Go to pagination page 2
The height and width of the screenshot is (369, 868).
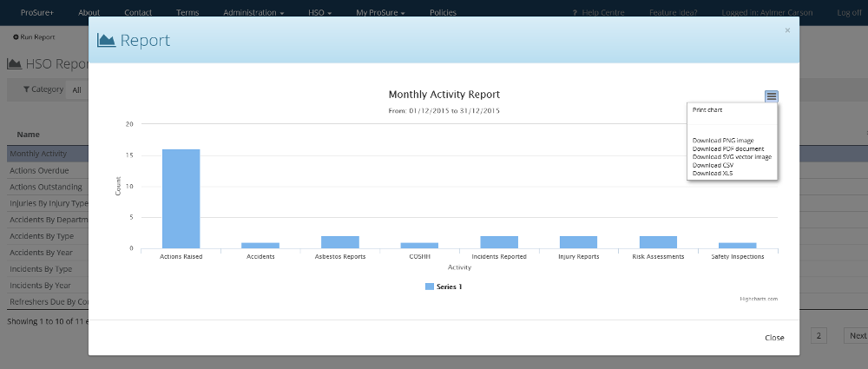click(x=819, y=336)
